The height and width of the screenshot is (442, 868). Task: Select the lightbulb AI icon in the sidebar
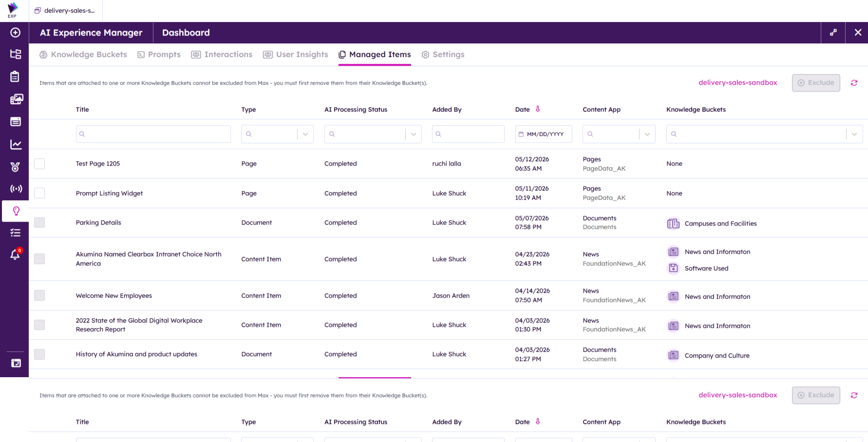coord(16,211)
